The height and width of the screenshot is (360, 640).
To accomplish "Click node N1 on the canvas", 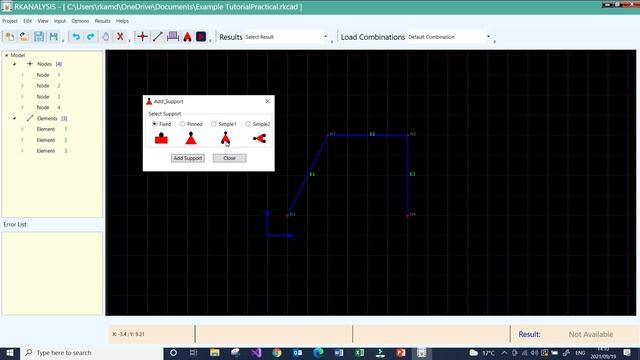I will point(288,215).
